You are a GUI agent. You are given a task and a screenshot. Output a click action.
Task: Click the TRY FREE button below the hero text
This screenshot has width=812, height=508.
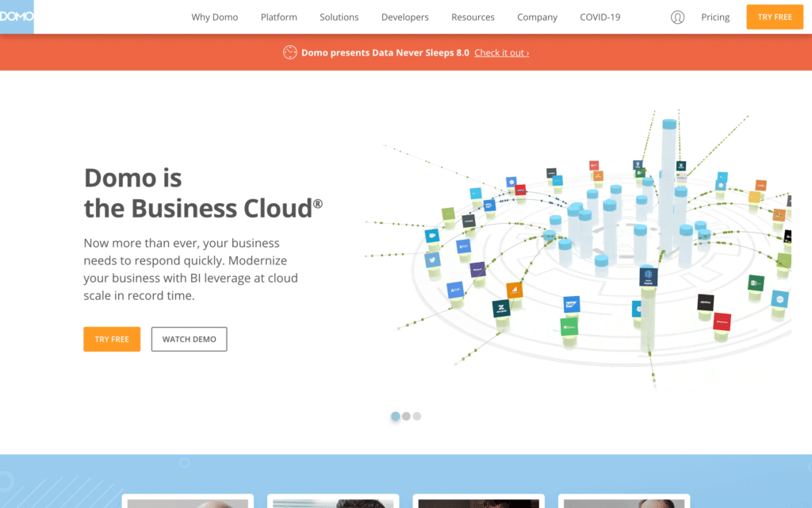(x=112, y=339)
